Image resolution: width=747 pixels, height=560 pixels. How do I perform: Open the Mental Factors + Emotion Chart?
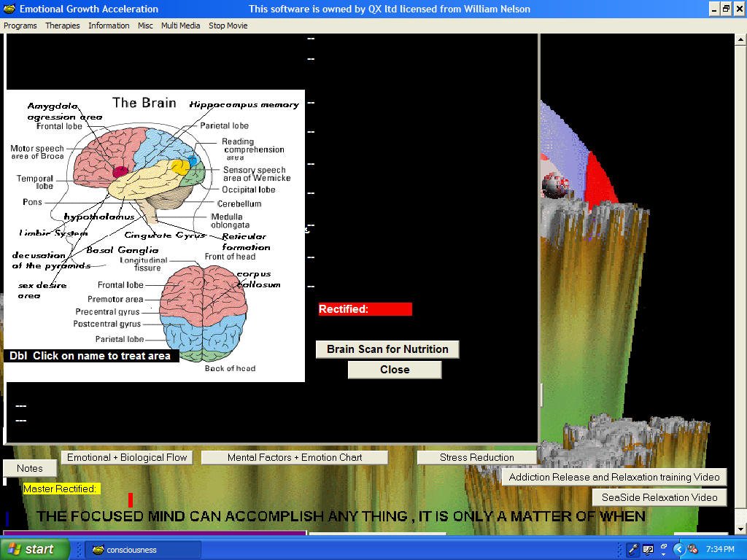pos(295,457)
